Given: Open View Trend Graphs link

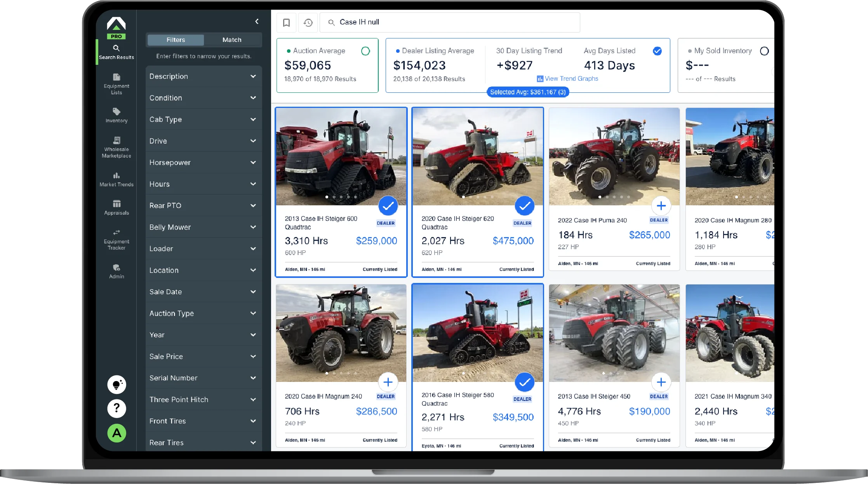Looking at the screenshot, I should pyautogui.click(x=567, y=78).
